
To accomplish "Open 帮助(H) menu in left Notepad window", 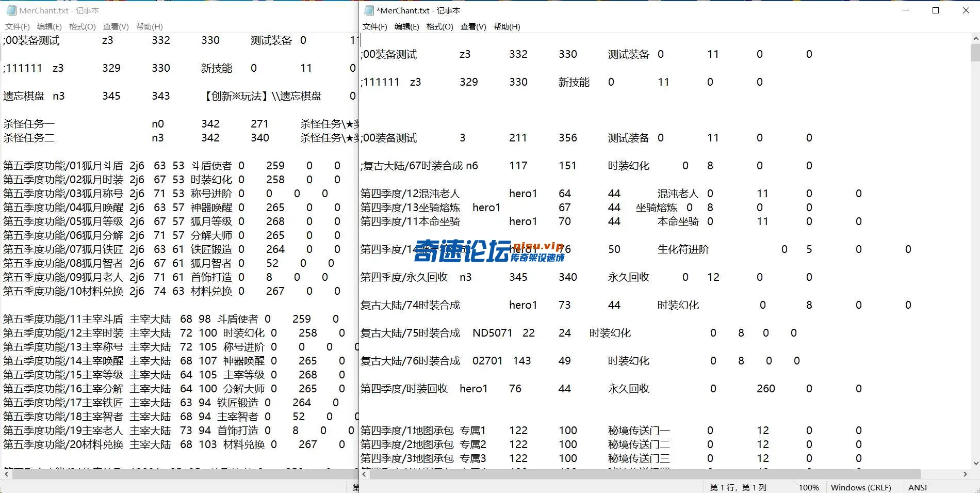I will [x=150, y=26].
